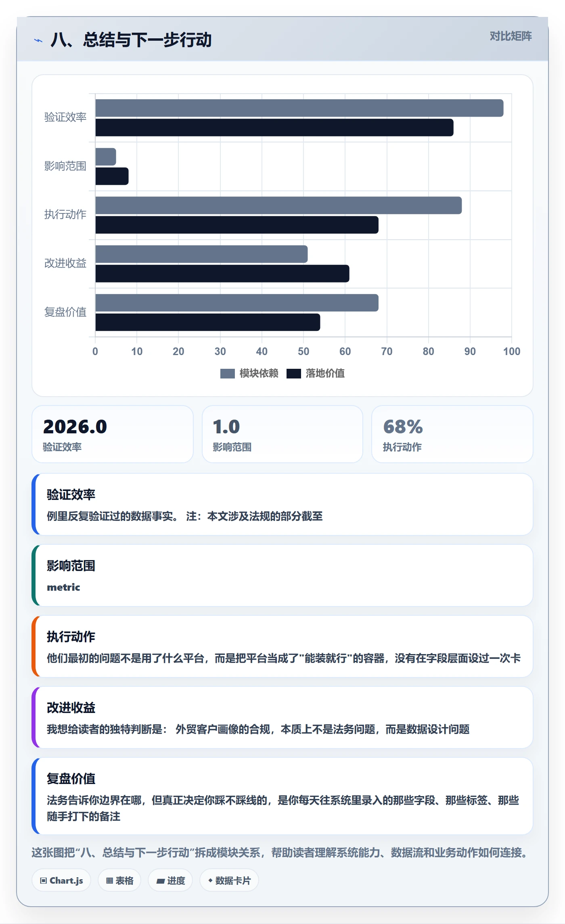Click the bar icon in the 进度 tag
The width and height of the screenshot is (565, 924).
tap(161, 881)
